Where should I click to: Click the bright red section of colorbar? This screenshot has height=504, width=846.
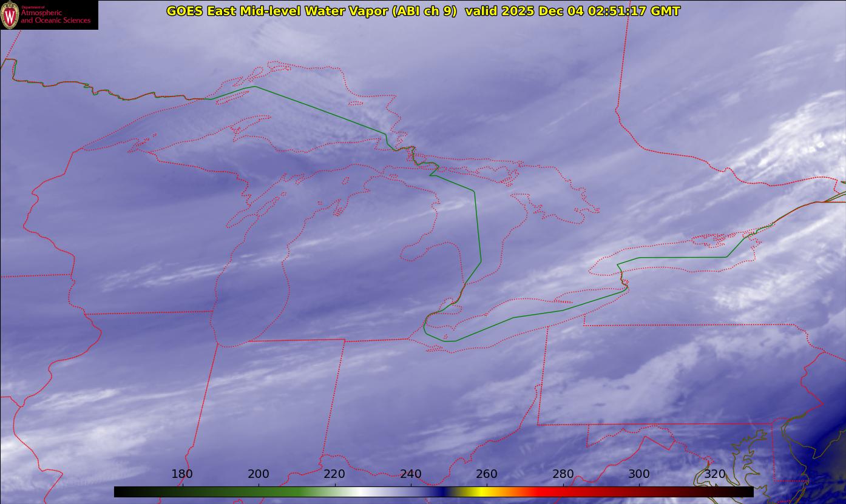(x=546, y=492)
